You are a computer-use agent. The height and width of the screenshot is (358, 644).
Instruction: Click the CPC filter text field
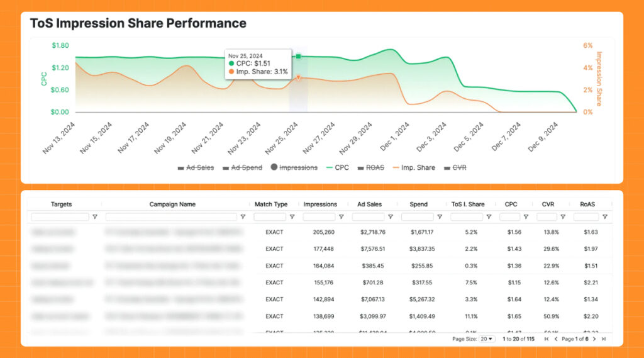click(x=509, y=216)
